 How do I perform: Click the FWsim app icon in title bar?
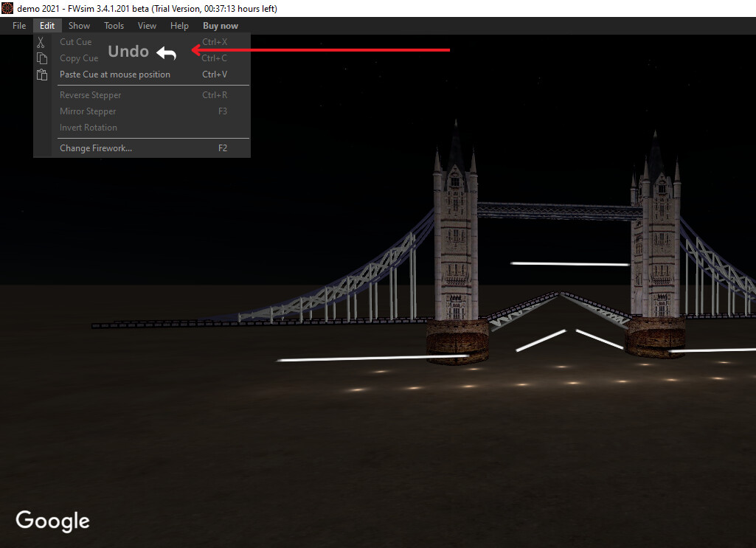tap(7, 8)
